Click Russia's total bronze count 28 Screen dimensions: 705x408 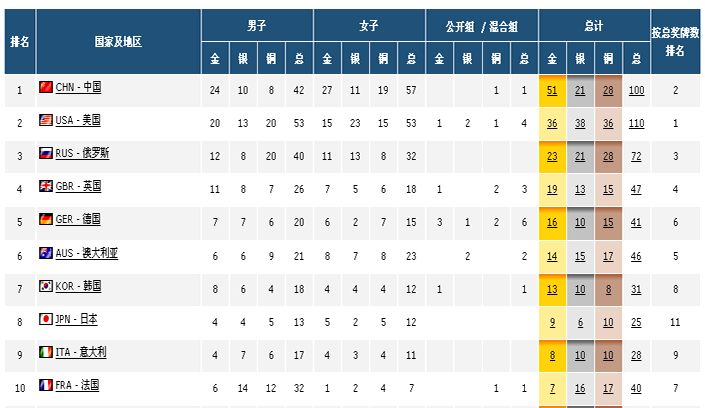608,157
